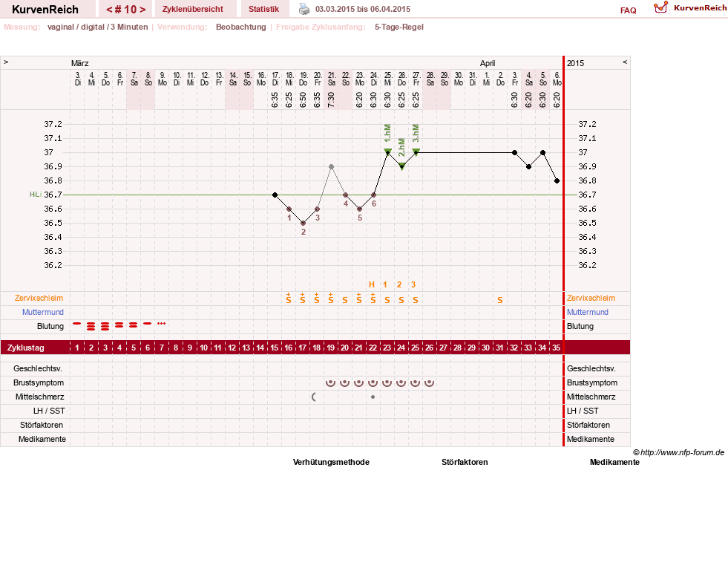728x580 pixels.
Task: Click the temperature point on cycle day 15
Action: pos(275,195)
